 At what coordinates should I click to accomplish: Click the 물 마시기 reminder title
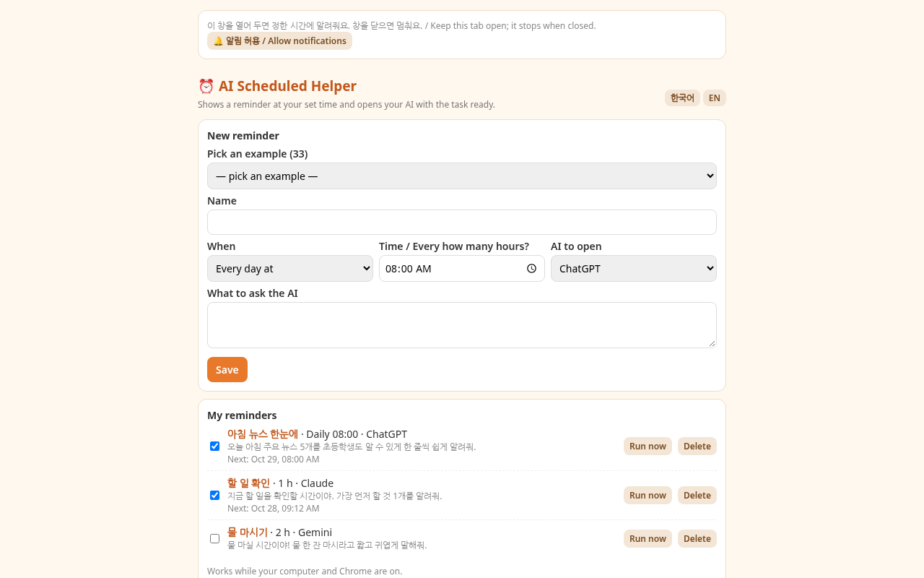pos(248,532)
